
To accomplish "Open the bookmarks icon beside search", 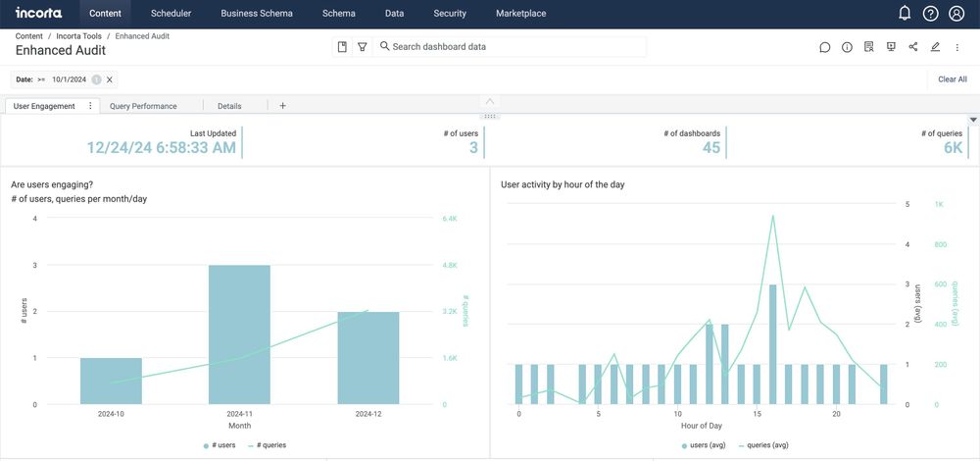I will 342,47.
